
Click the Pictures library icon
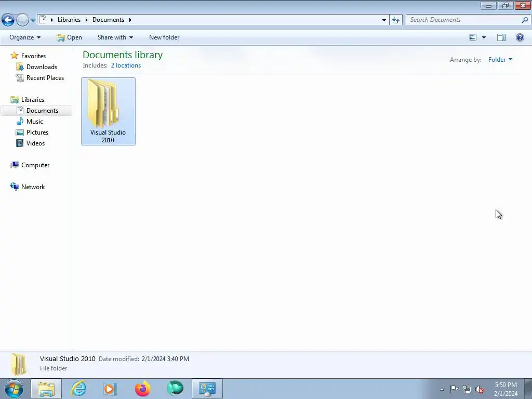click(20, 132)
